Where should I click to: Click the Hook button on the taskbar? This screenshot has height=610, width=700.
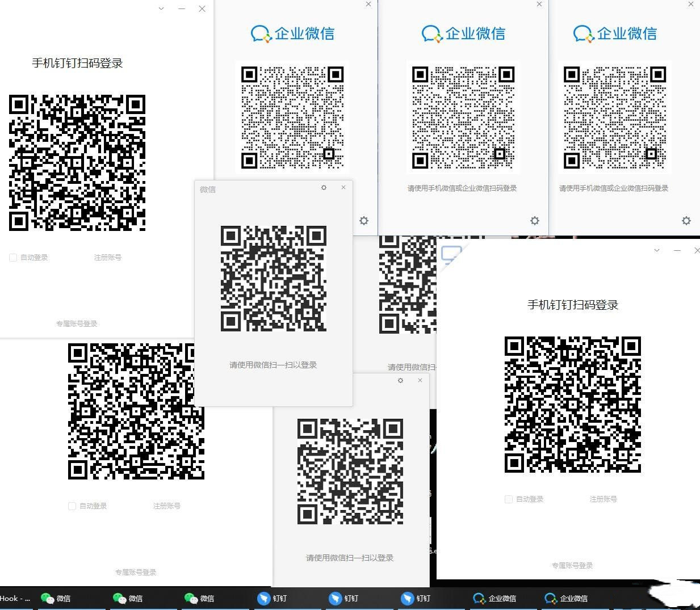[14, 598]
